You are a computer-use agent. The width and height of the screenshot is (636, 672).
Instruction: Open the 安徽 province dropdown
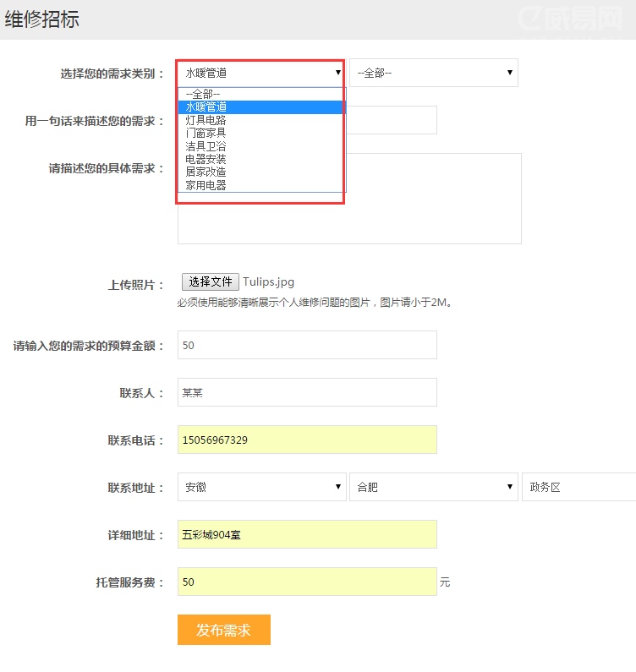[x=261, y=487]
